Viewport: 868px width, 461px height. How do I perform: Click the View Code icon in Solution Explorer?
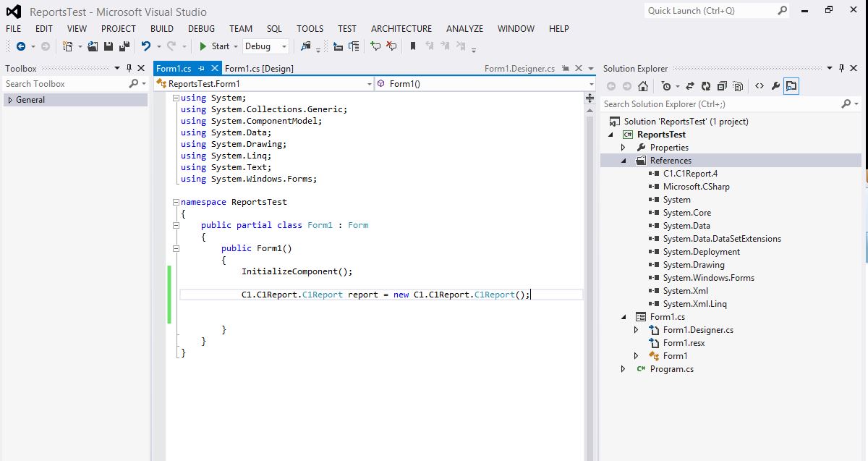[x=759, y=86]
